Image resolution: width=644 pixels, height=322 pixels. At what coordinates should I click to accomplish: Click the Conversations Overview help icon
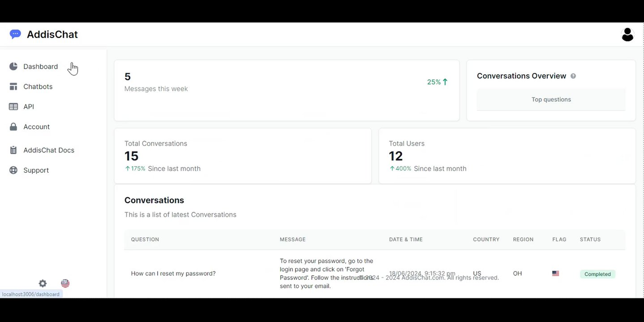(573, 76)
